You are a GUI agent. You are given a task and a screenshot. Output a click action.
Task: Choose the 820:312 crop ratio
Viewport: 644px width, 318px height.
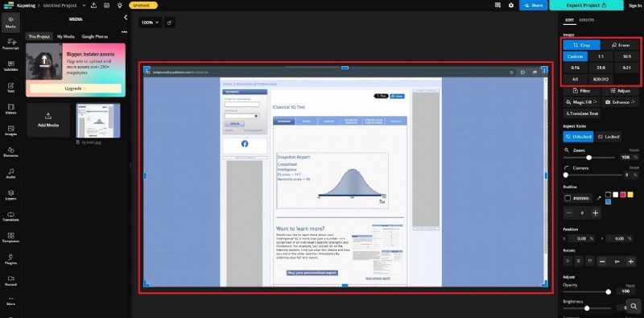[x=601, y=79]
